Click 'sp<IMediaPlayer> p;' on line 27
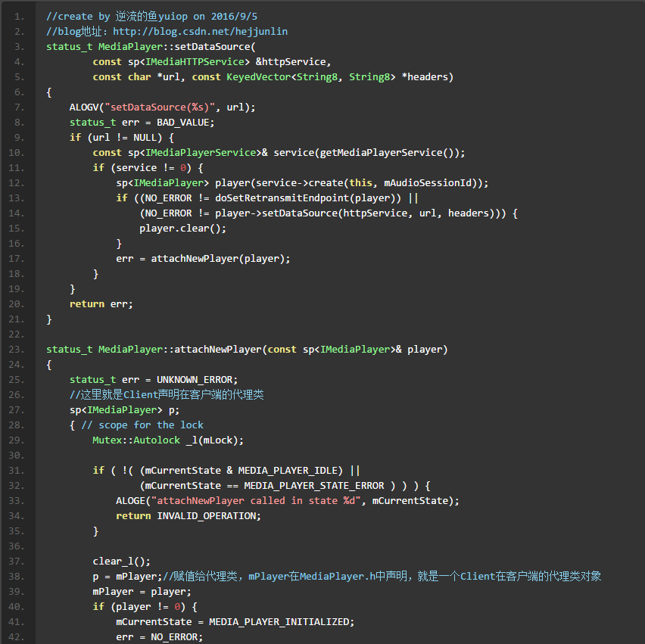 click(125, 410)
